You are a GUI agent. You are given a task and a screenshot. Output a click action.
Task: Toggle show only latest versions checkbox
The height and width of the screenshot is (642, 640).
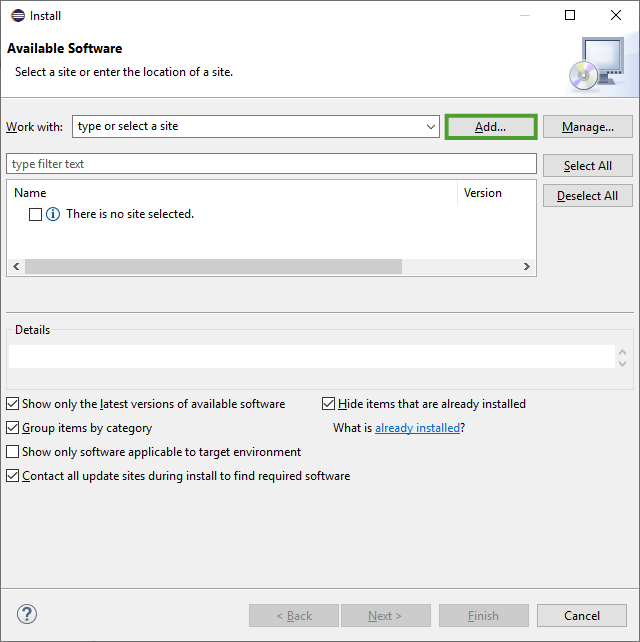pos(13,404)
